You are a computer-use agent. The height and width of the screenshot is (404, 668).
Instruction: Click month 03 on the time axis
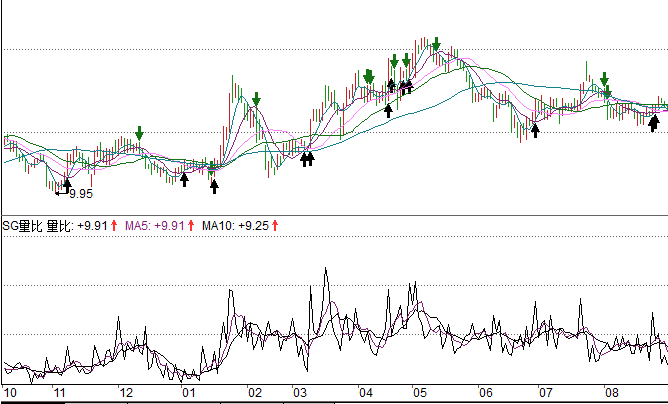click(299, 392)
